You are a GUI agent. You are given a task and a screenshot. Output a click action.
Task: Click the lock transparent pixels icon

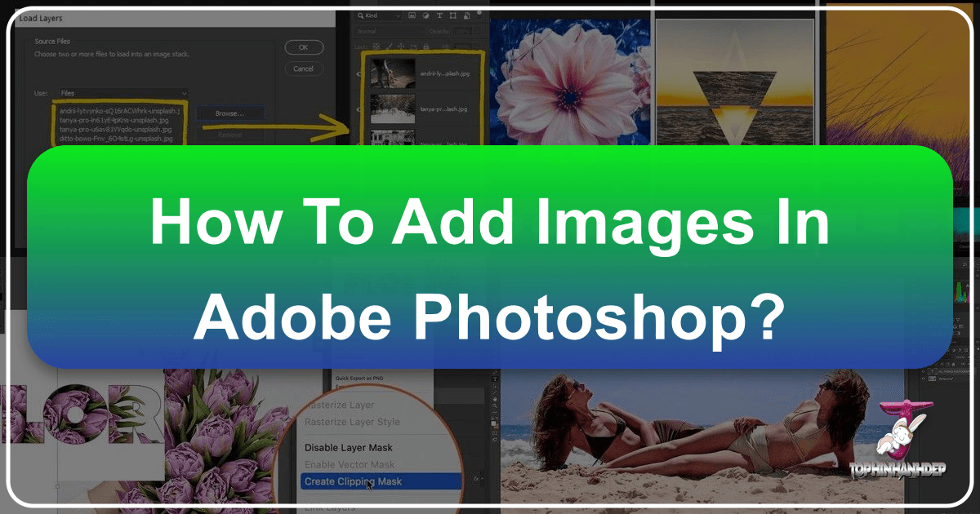[x=376, y=48]
